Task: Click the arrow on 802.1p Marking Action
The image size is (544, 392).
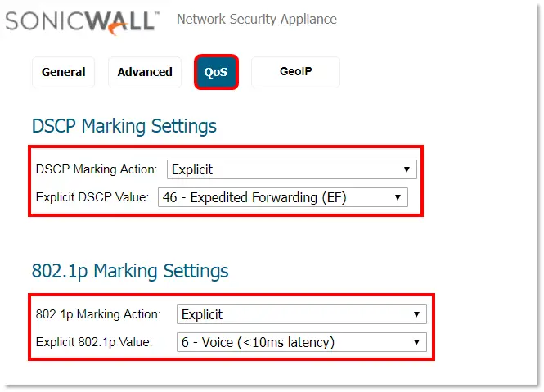Action: (x=416, y=314)
